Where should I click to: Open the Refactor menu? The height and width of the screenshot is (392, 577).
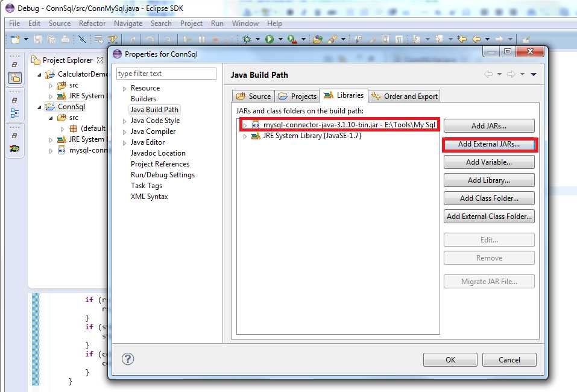coord(92,23)
